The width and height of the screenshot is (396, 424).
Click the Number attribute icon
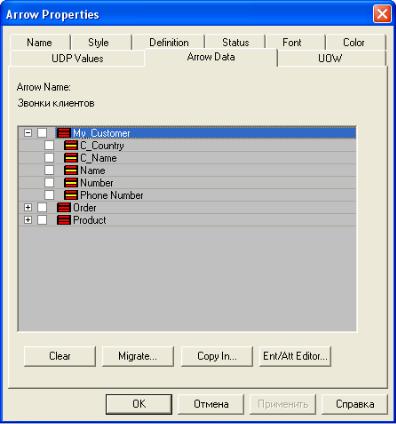(x=71, y=183)
